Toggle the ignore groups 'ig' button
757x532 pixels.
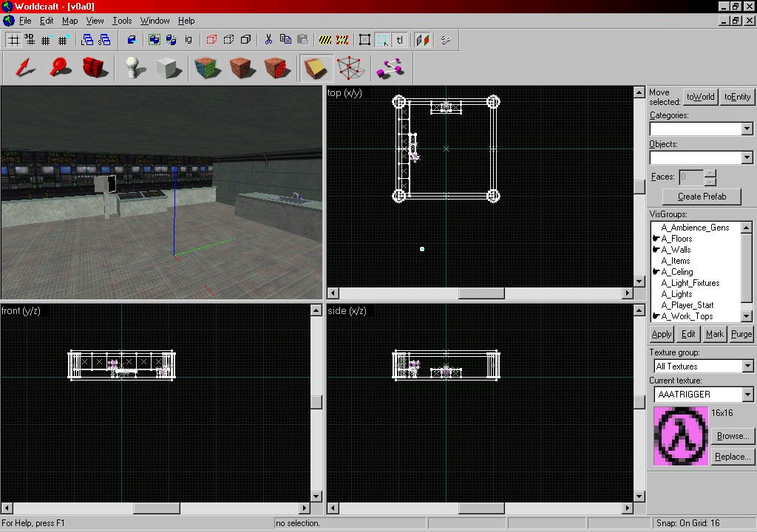pyautogui.click(x=189, y=40)
